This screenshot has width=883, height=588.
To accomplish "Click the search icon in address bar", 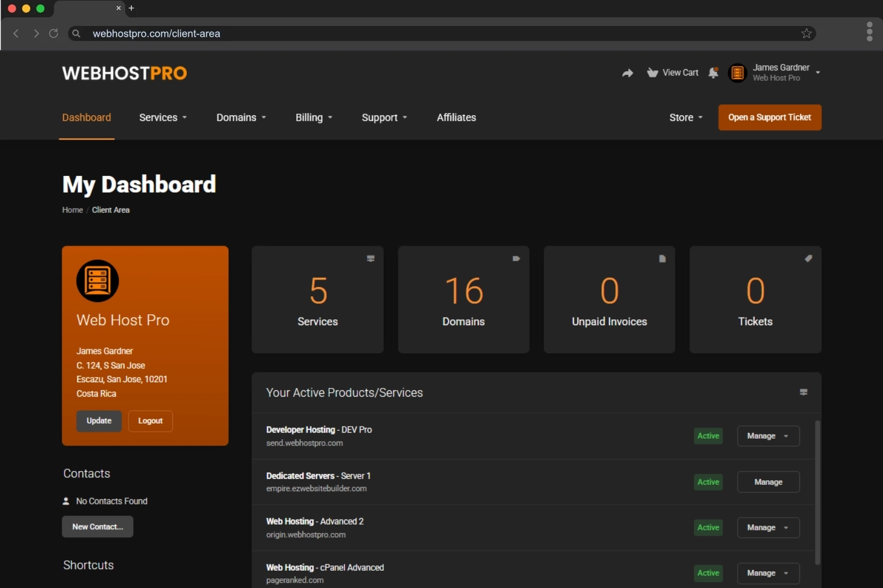I will pos(76,33).
